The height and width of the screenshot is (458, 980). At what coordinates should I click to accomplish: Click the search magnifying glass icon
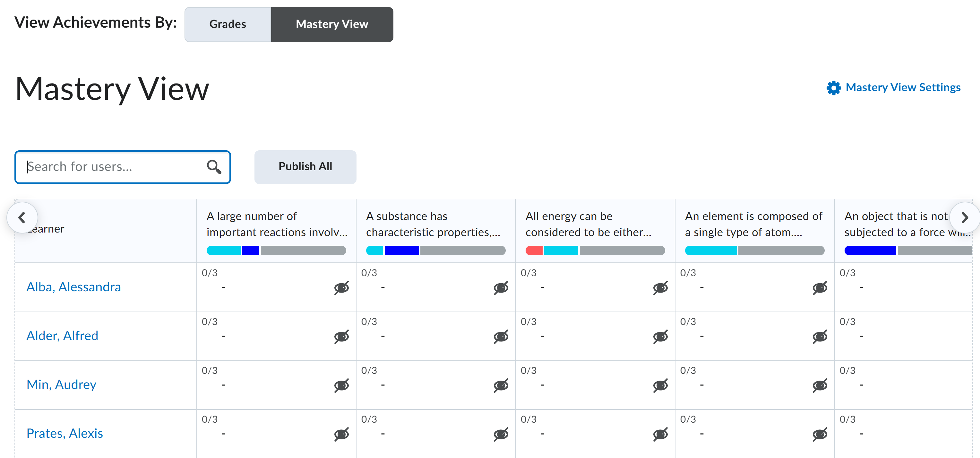[214, 167]
